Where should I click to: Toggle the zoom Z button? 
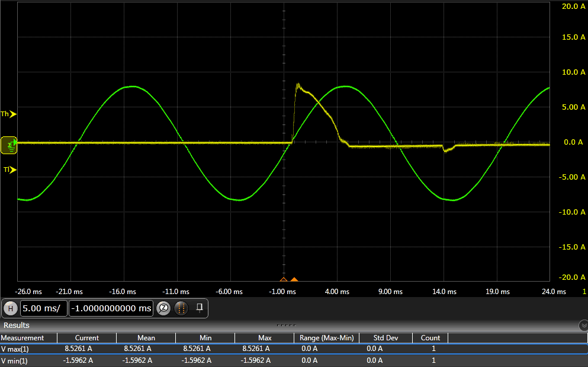(163, 308)
